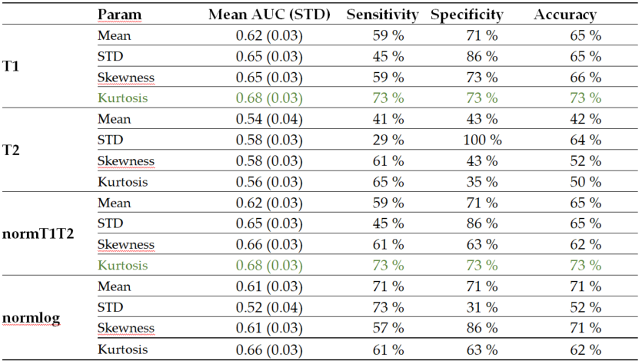Select the T2 row group label
Image resolution: width=642 pixels, height=364 pixels.
coord(12,151)
